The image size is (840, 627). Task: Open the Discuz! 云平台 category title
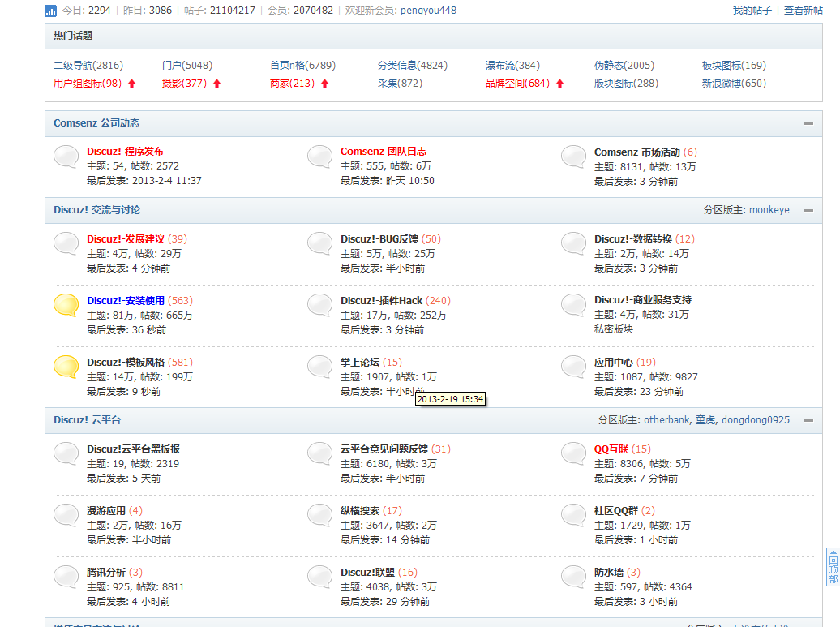tap(88, 420)
